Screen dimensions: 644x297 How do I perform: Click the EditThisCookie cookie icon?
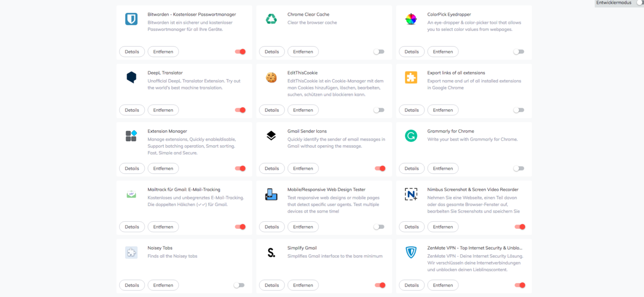pos(271,77)
